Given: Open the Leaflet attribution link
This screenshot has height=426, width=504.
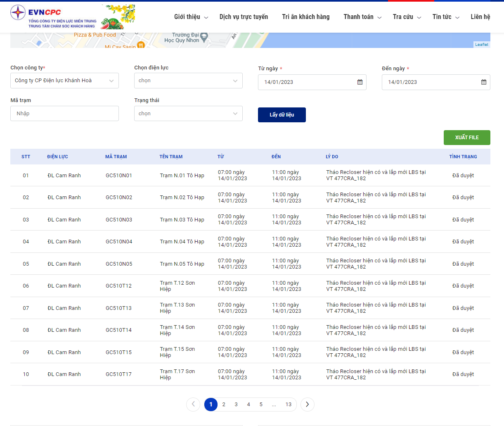Looking at the screenshot, I should (481, 45).
